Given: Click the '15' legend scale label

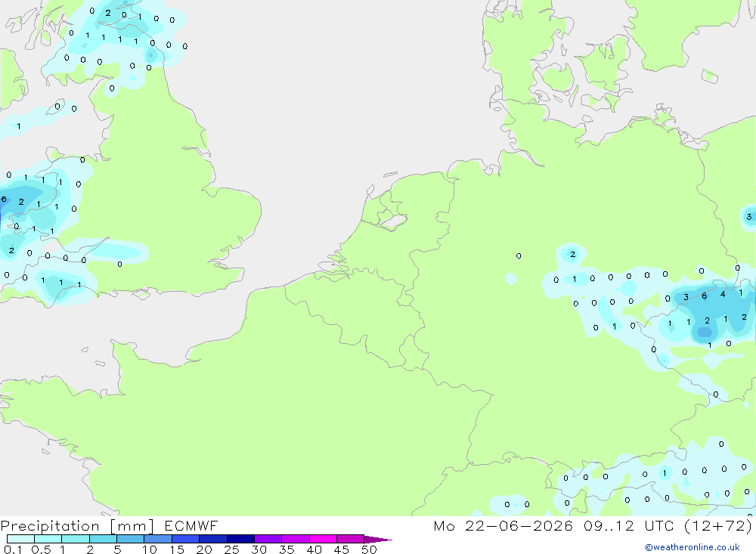Looking at the screenshot, I should 177,549.
